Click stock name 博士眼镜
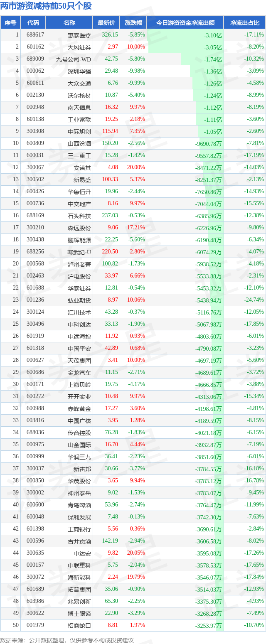 (x=79, y=613)
